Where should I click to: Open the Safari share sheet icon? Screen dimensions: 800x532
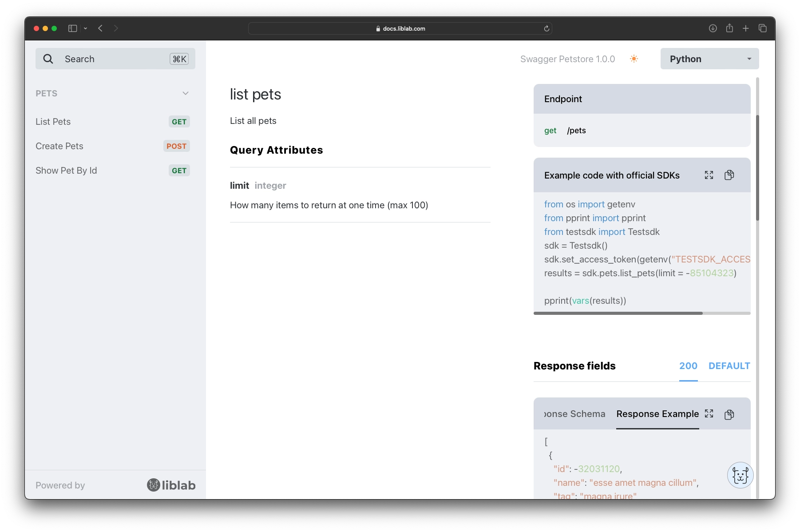tap(729, 28)
